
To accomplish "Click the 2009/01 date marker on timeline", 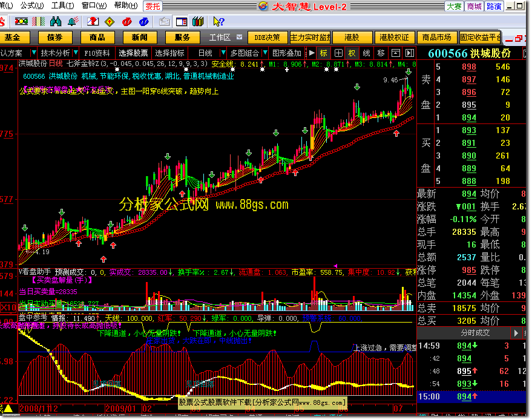I will click(x=121, y=409).
